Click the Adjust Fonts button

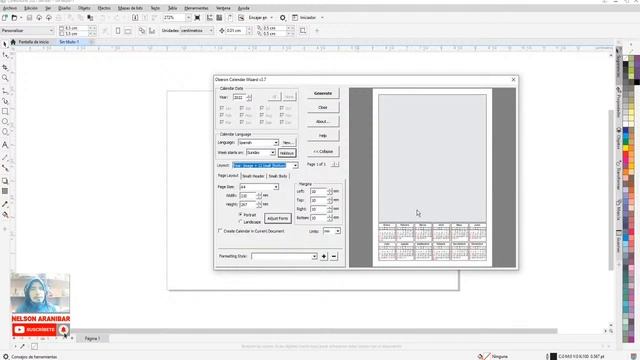(278, 218)
